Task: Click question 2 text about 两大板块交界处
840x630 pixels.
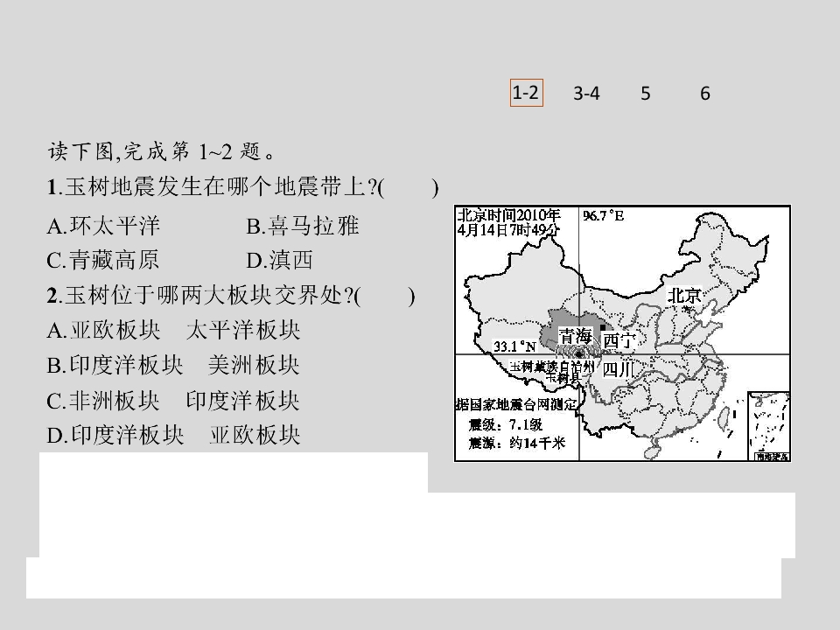Action: [x=230, y=296]
